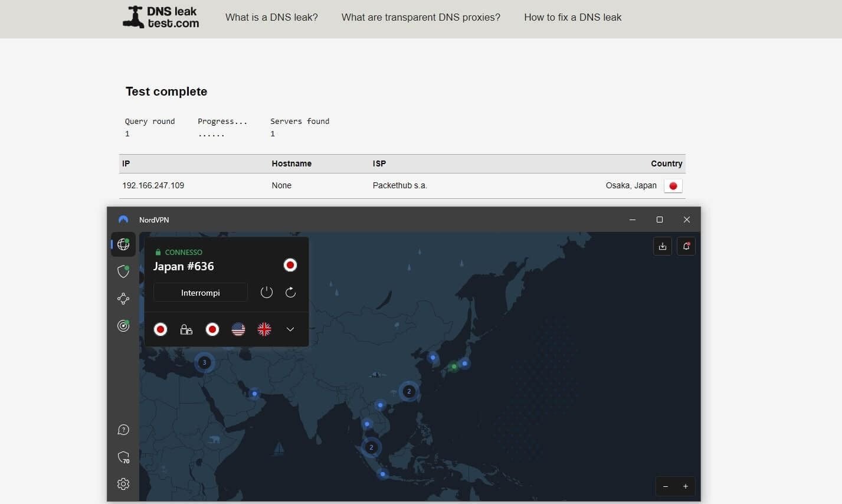Click the South Korea server dot
Image resolution: width=842 pixels, height=504 pixels.
pyautogui.click(x=433, y=358)
